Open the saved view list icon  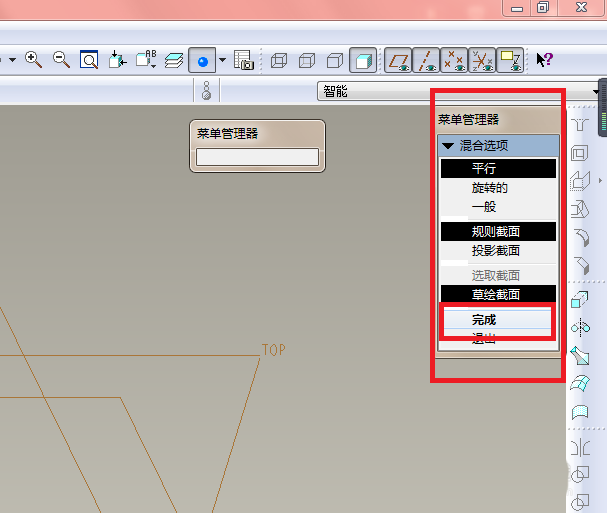click(146, 60)
